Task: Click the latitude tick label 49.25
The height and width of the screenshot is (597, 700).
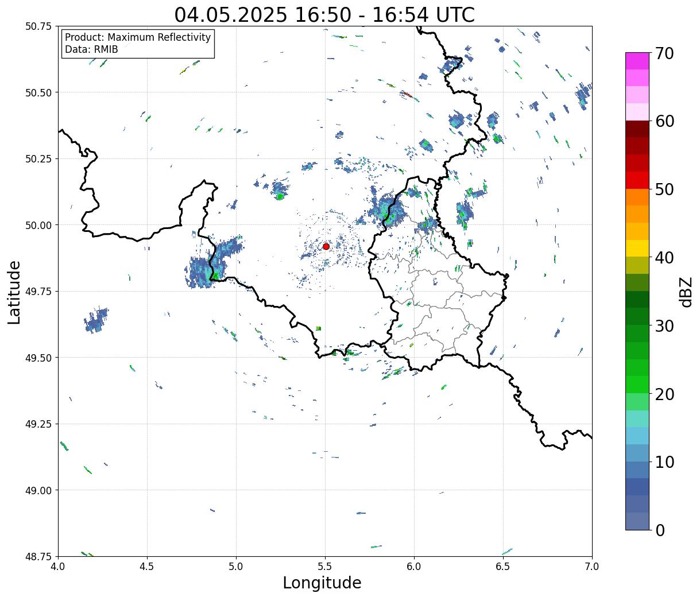Action: point(39,424)
